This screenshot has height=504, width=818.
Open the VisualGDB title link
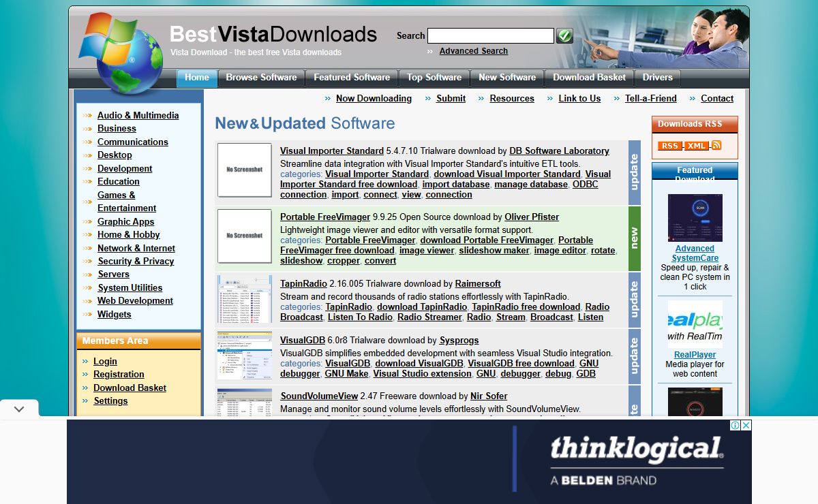point(303,341)
